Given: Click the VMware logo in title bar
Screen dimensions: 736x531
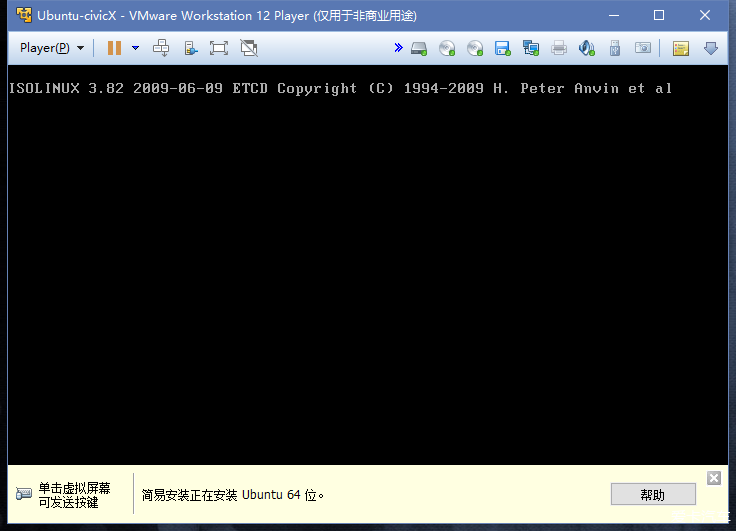Looking at the screenshot, I should [x=23, y=15].
